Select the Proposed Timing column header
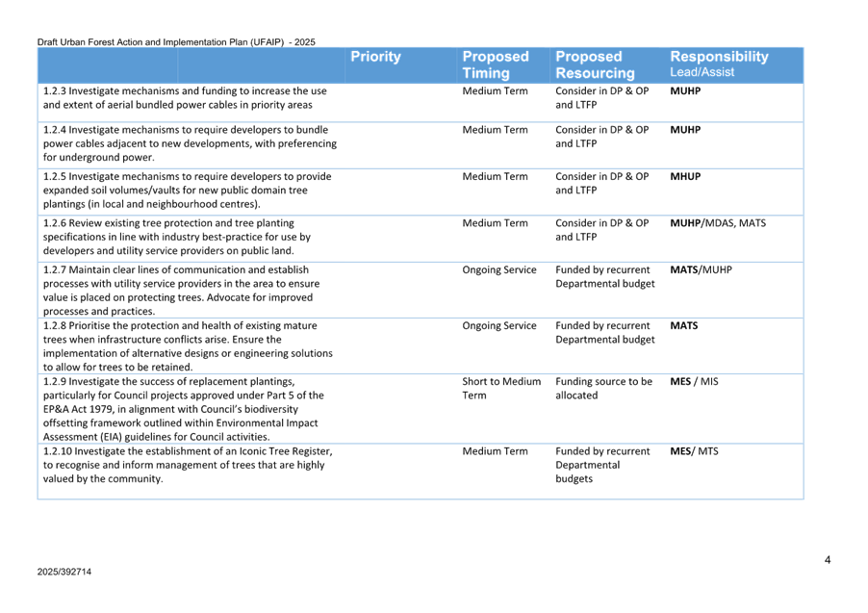Image resolution: width=868 pixels, height=613 pixels. (x=496, y=64)
